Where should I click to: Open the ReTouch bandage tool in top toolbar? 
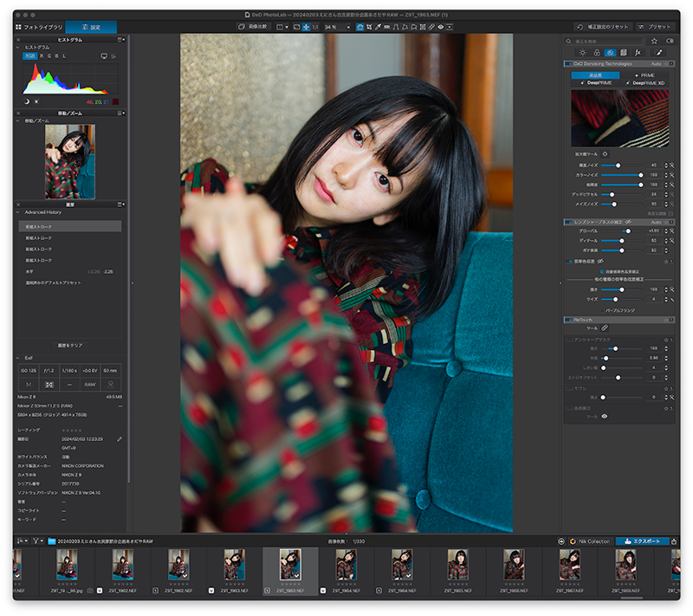pyautogui.click(x=431, y=27)
